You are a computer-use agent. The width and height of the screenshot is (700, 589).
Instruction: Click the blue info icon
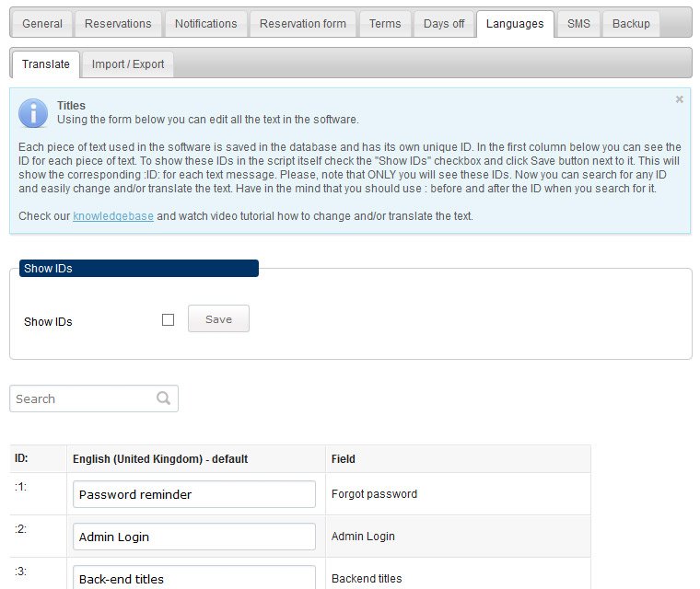tap(33, 113)
